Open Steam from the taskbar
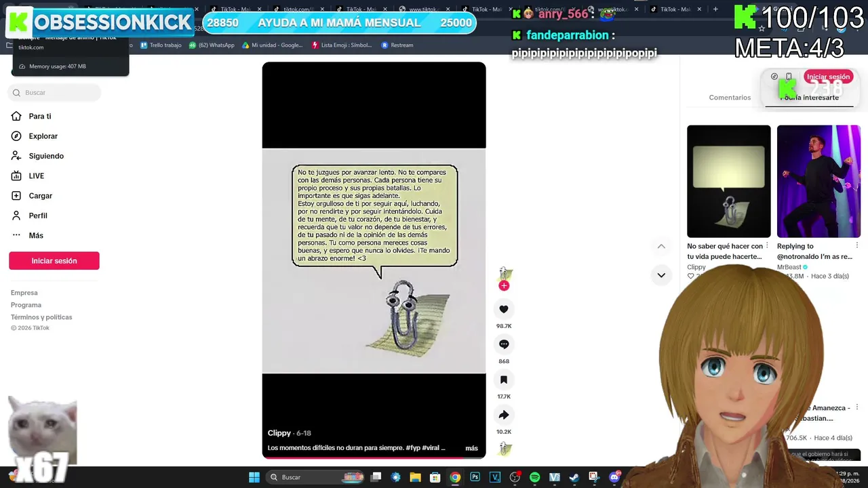This screenshot has height=488, width=868. coord(574,477)
